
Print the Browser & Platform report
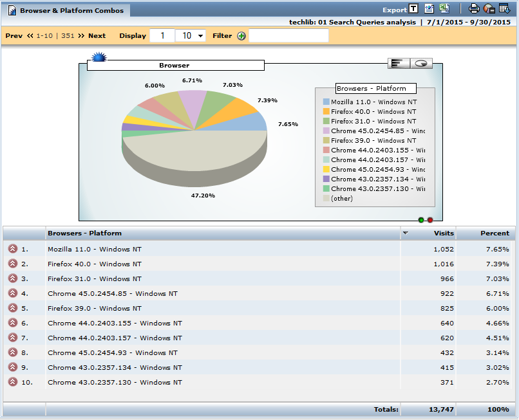474,8
